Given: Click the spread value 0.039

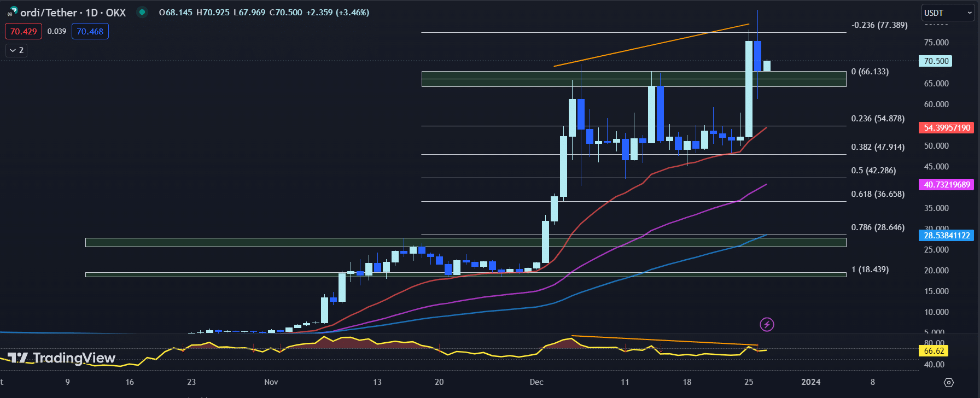Looking at the screenshot, I should (x=57, y=31).
